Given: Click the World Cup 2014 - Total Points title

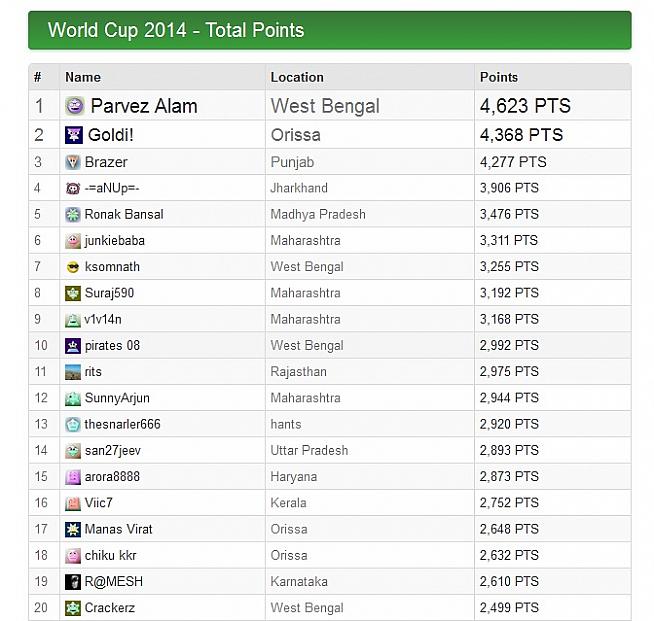Looking at the screenshot, I should (x=176, y=30).
